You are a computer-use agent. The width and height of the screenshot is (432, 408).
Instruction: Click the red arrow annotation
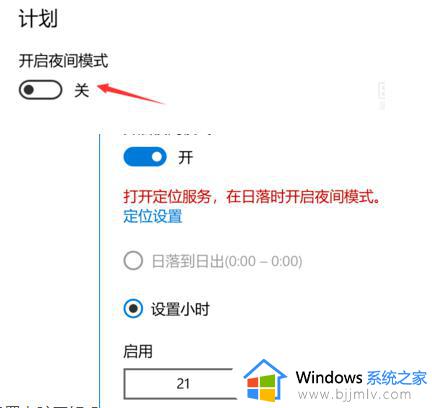pos(131,94)
